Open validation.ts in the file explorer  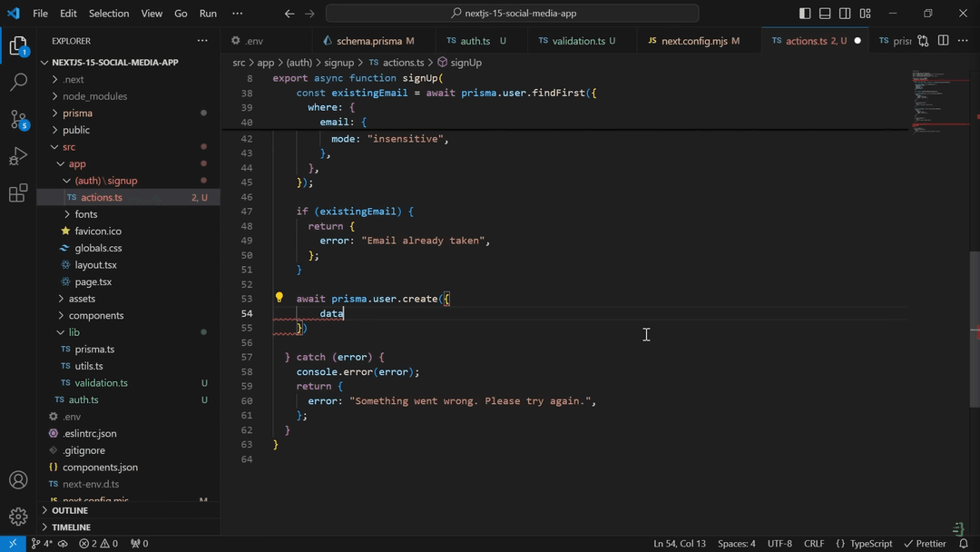coord(101,383)
